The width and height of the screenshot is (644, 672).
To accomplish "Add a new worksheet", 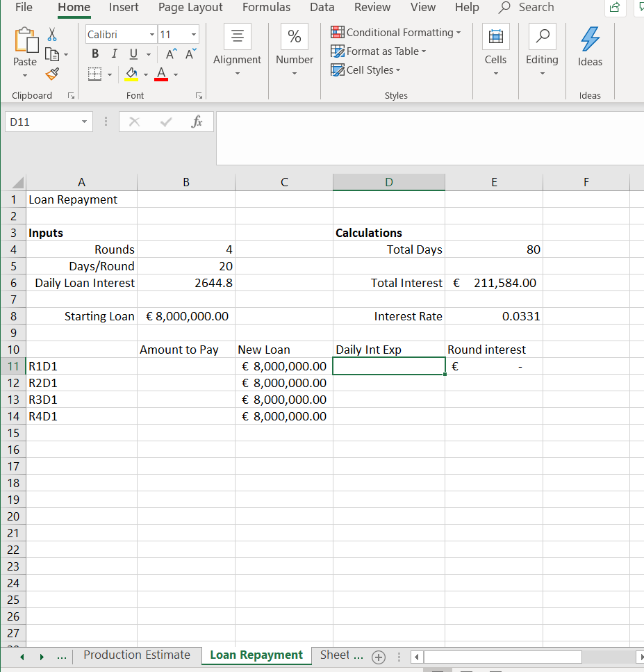I will click(x=379, y=656).
